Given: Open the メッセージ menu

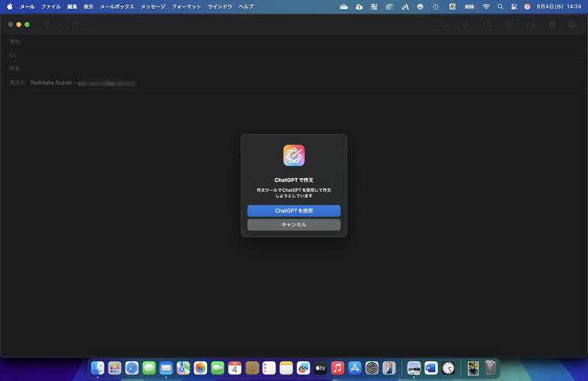Looking at the screenshot, I should pos(153,7).
